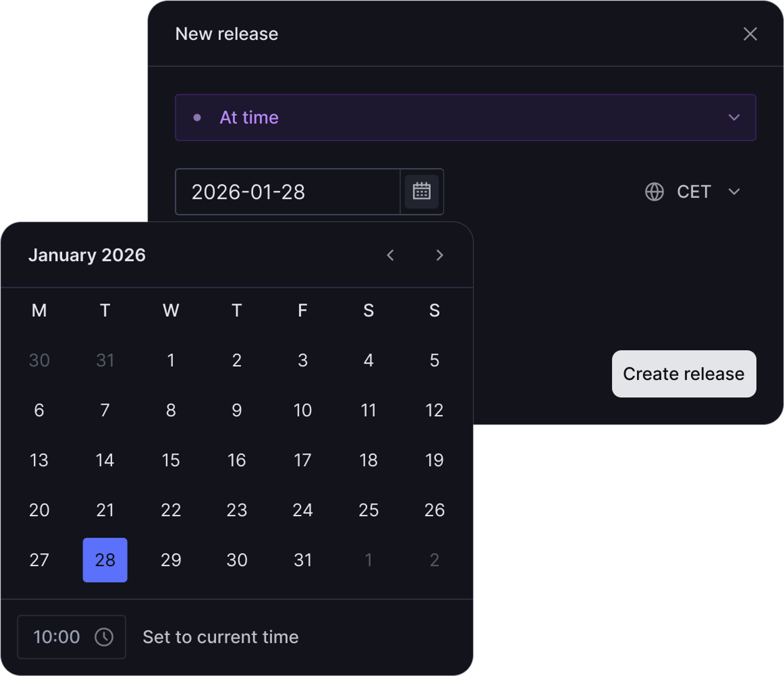Pick January 15 in calendar
The height and width of the screenshot is (676, 784).
click(x=171, y=460)
